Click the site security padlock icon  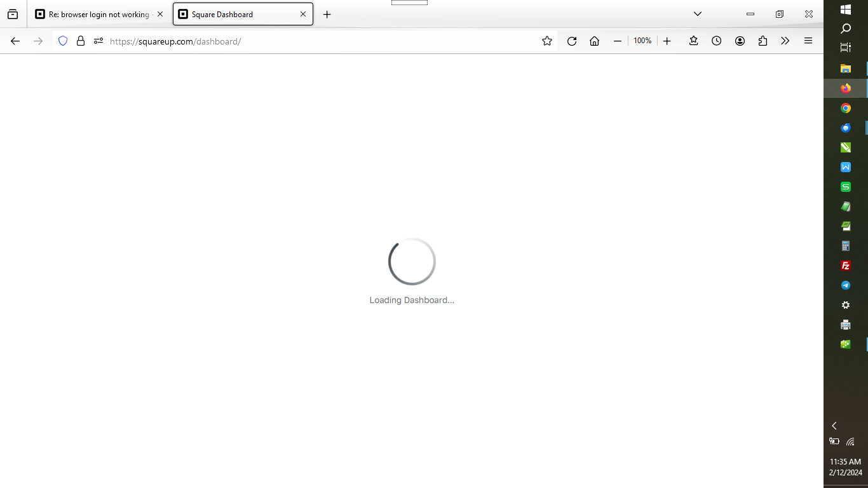click(x=81, y=41)
